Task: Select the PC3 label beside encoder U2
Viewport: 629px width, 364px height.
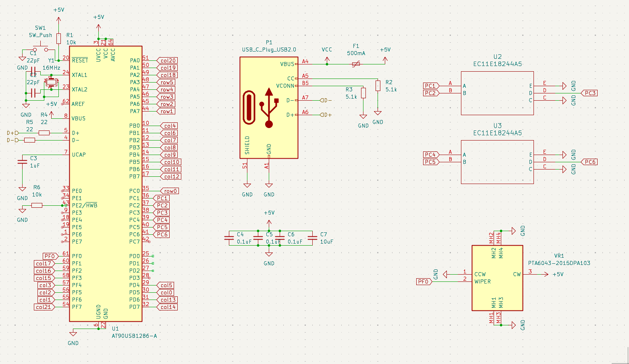Action: pyautogui.click(x=590, y=93)
